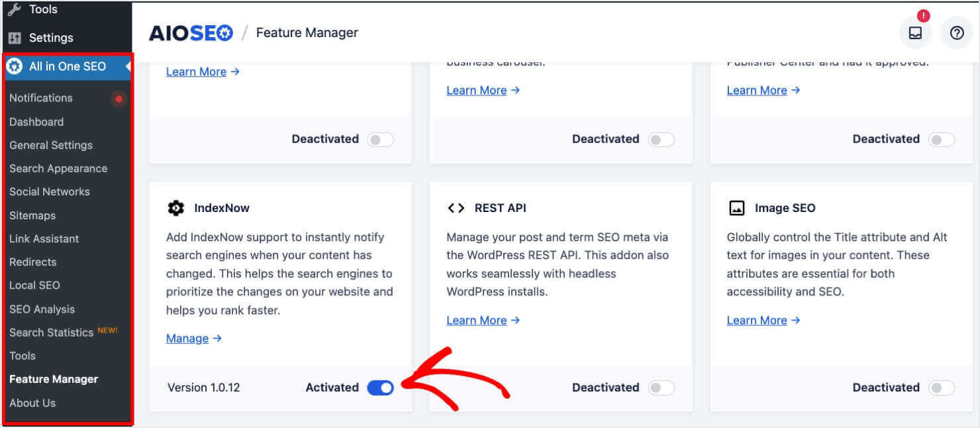980x428 pixels.
Task: Click the All in One SEO gear icon
Action: click(15, 66)
